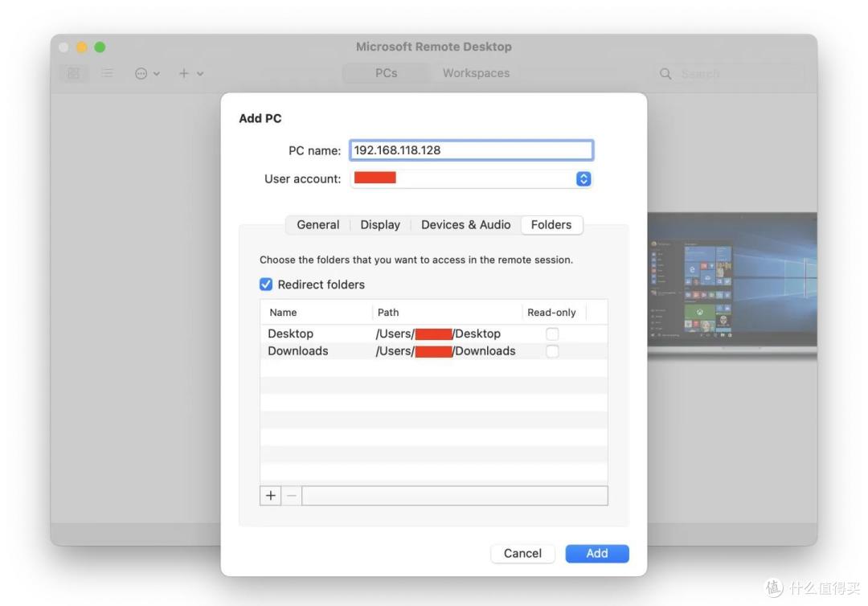Select the Downloads folder row name

point(298,351)
